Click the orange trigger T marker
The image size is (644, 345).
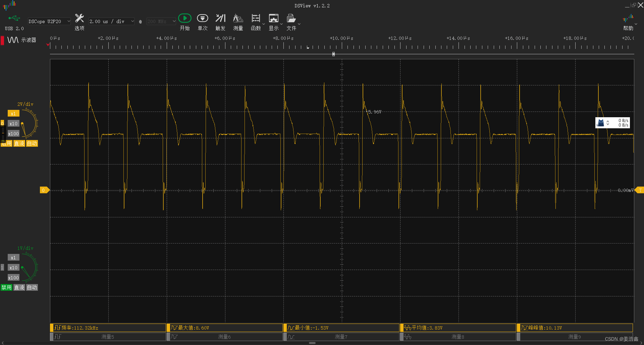(639, 190)
